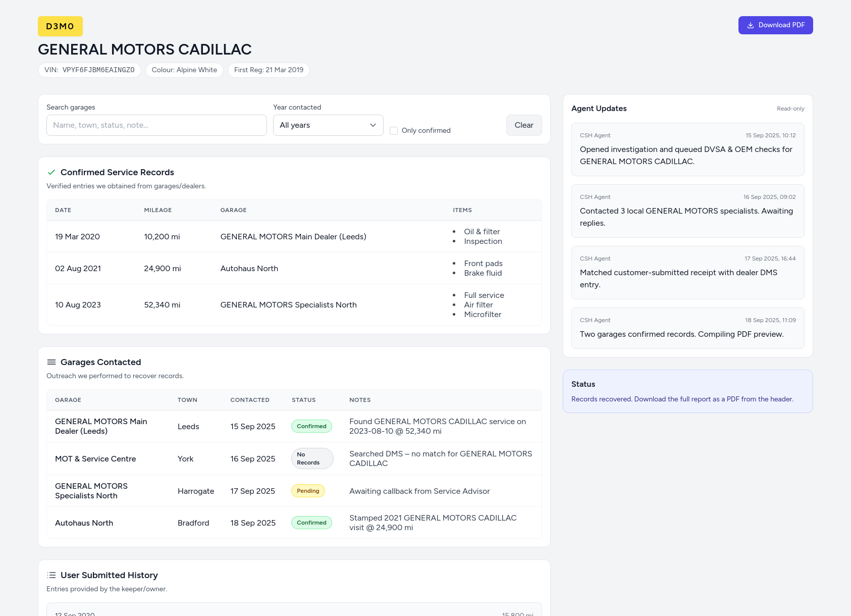851x616 pixels.
Task: Click the Mileage column header
Action: click(157, 210)
